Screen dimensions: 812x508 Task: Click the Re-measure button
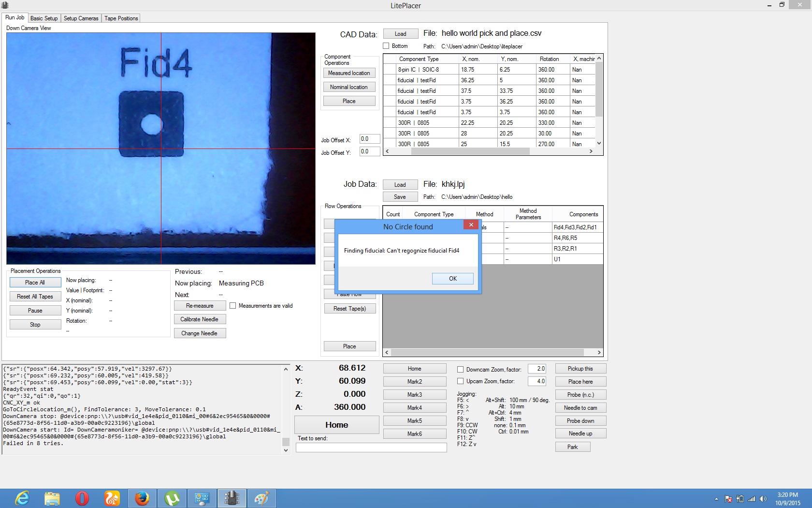[x=200, y=306]
